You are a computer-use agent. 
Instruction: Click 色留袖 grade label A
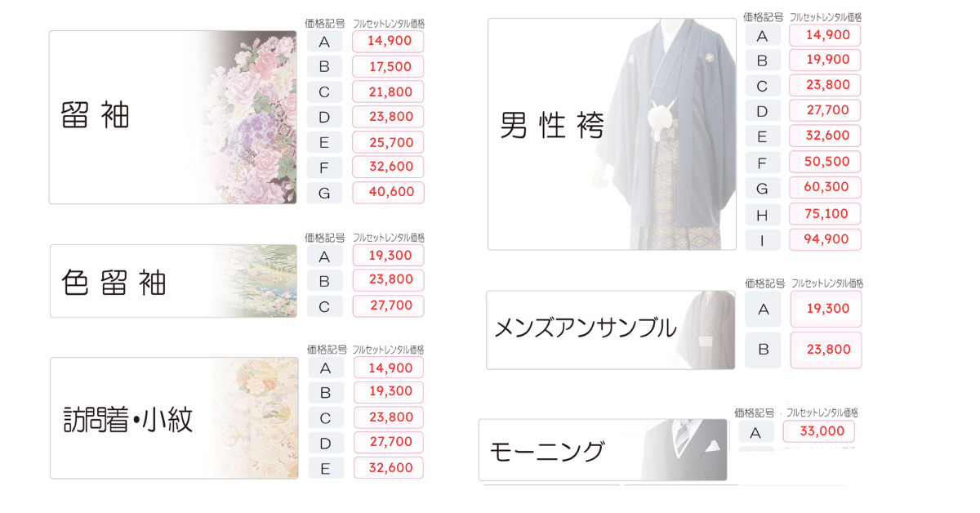coord(324,256)
